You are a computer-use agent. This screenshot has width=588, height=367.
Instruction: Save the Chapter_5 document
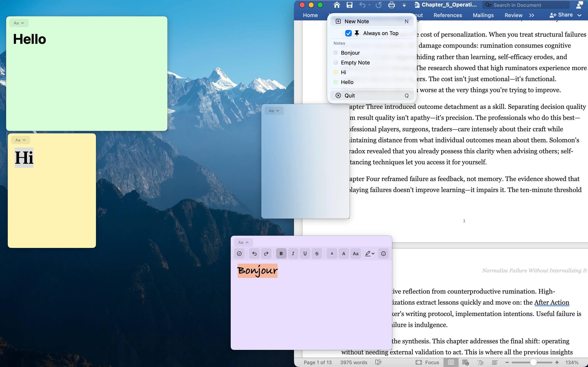(x=349, y=5)
